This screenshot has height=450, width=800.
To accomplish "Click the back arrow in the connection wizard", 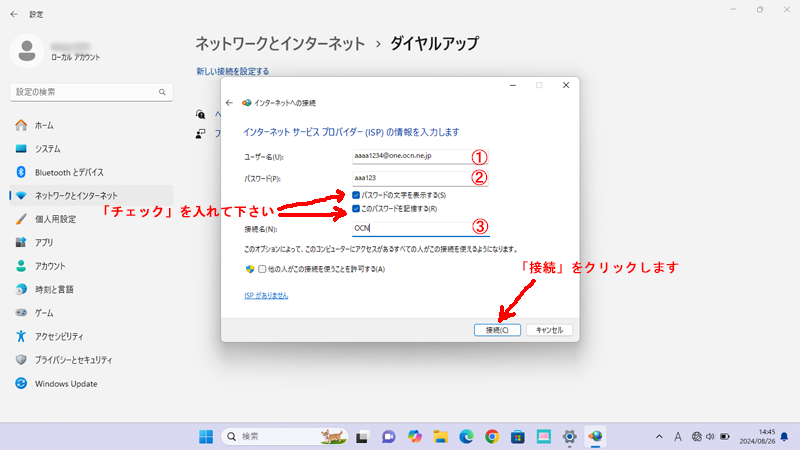I will tap(229, 103).
